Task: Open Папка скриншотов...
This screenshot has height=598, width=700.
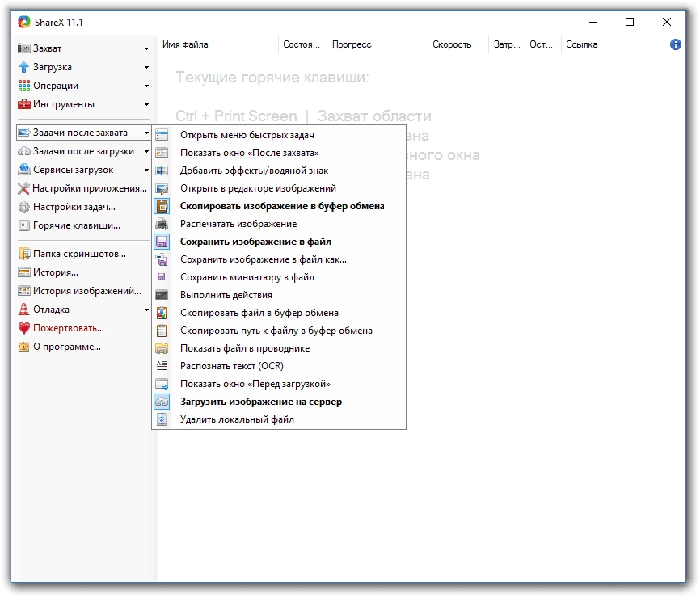Action: [x=83, y=254]
